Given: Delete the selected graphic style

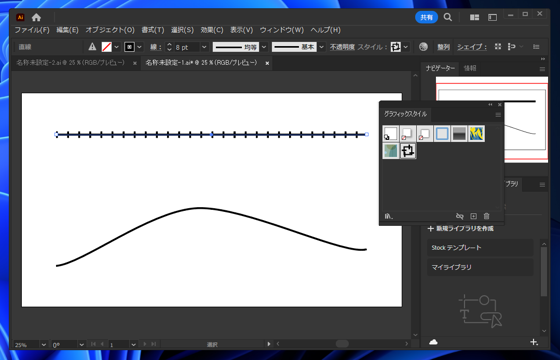Looking at the screenshot, I should pyautogui.click(x=486, y=216).
